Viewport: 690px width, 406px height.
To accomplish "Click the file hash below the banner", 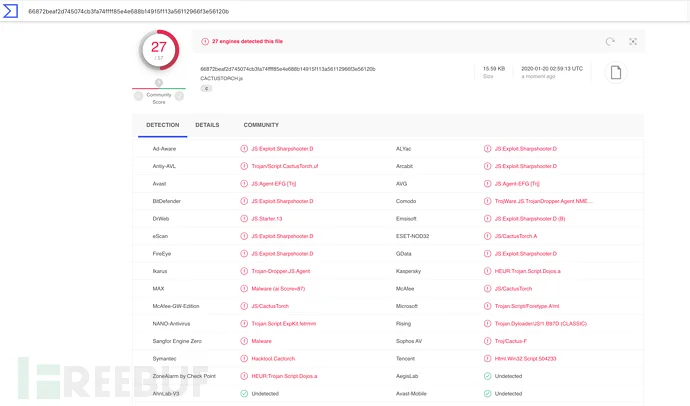I will (x=288, y=69).
